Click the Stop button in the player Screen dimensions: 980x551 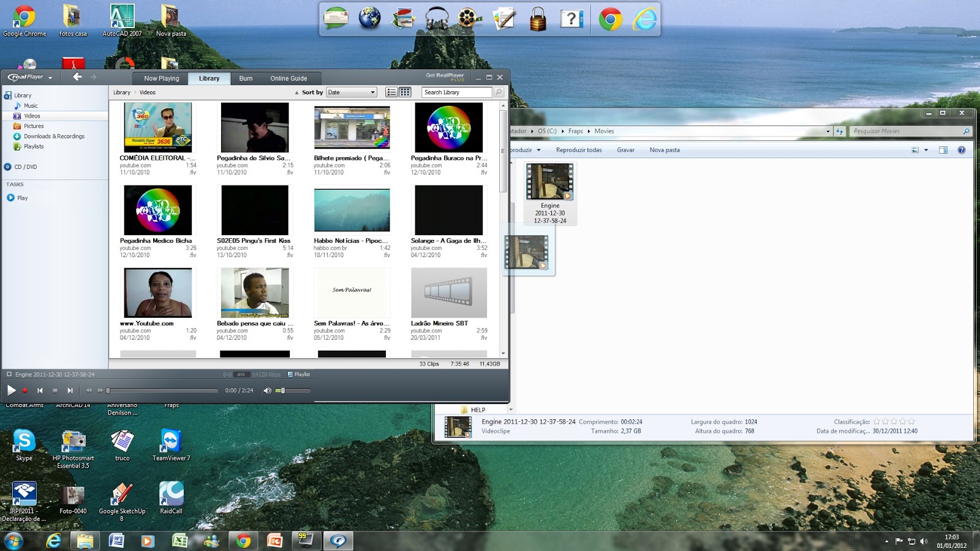coord(55,391)
